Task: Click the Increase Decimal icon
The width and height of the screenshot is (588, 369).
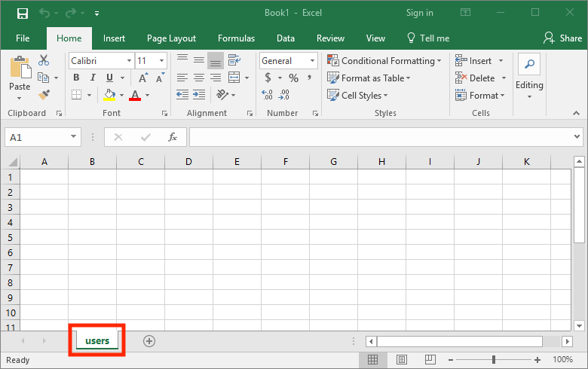Action: [x=268, y=95]
